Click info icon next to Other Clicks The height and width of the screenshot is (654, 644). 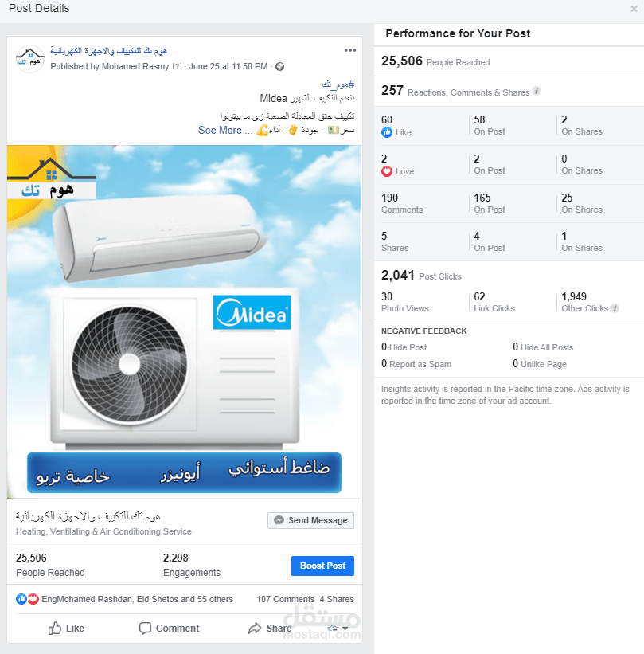pos(615,308)
